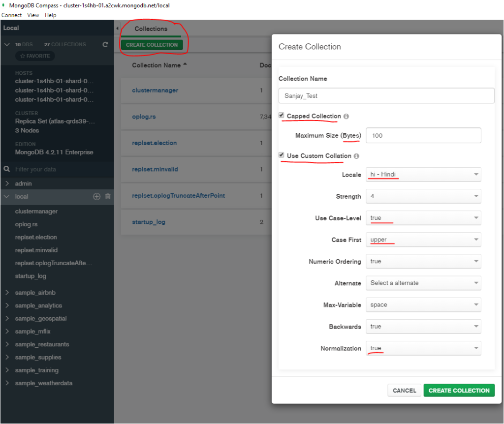Open the Help menu
The width and height of the screenshot is (504, 424).
point(51,15)
